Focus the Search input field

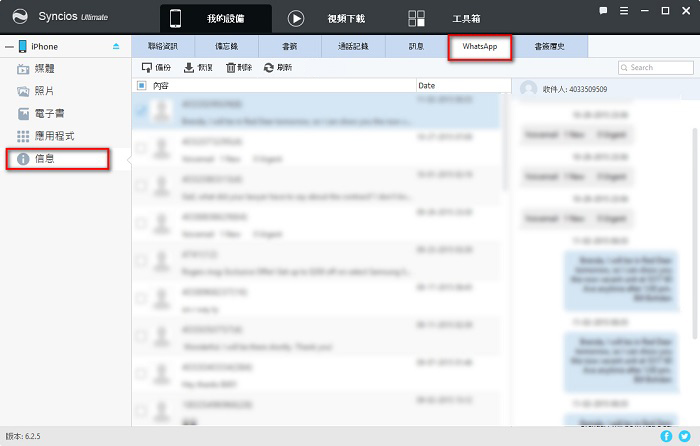pos(656,67)
